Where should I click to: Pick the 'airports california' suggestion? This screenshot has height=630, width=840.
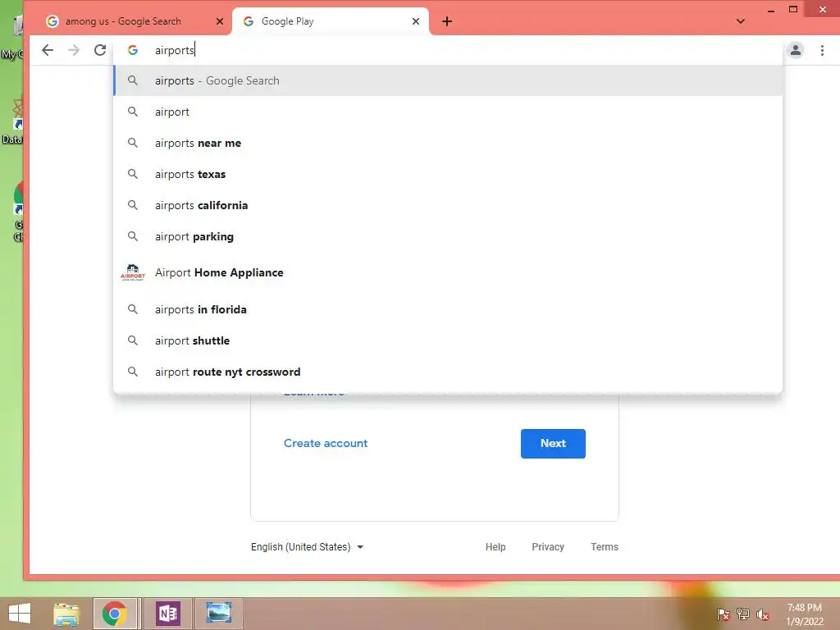pos(449,205)
